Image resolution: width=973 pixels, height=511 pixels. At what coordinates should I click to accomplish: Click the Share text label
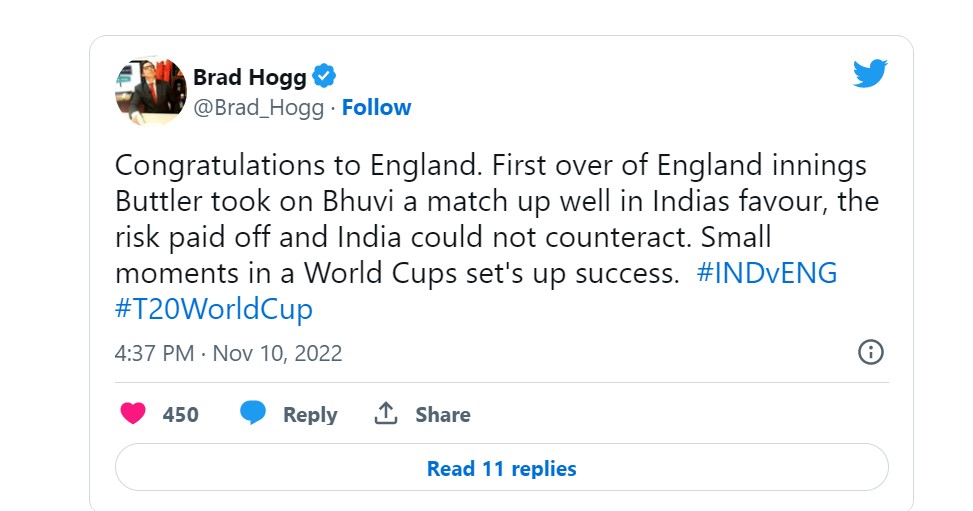click(x=443, y=415)
